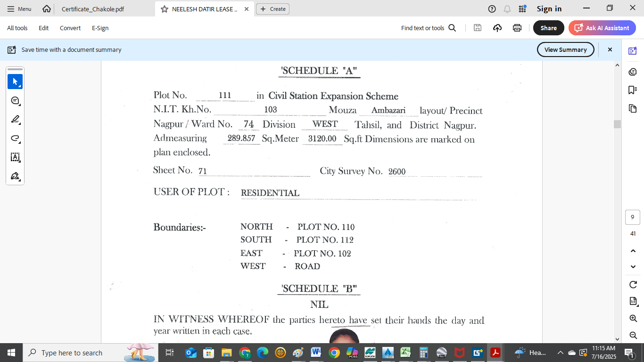Star the NEELESH DATIR LEASE document
Image resolution: width=644 pixels, height=362 pixels.
pos(165,9)
